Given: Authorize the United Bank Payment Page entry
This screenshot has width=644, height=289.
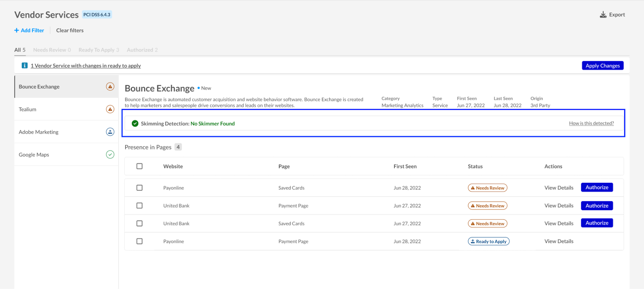Looking at the screenshot, I should point(597,206).
